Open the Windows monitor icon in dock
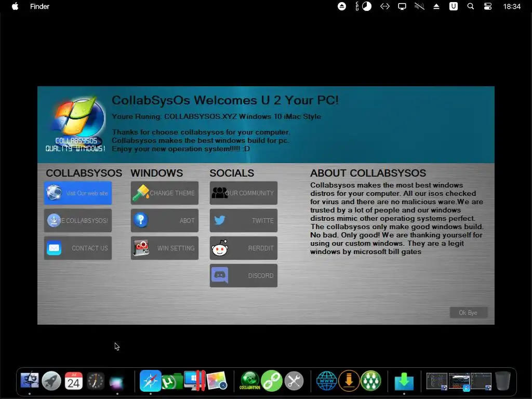The width and height of the screenshot is (532, 399). [x=195, y=381]
